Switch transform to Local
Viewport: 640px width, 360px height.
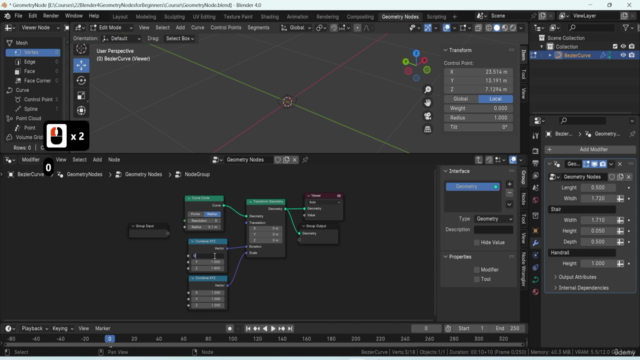coord(495,99)
